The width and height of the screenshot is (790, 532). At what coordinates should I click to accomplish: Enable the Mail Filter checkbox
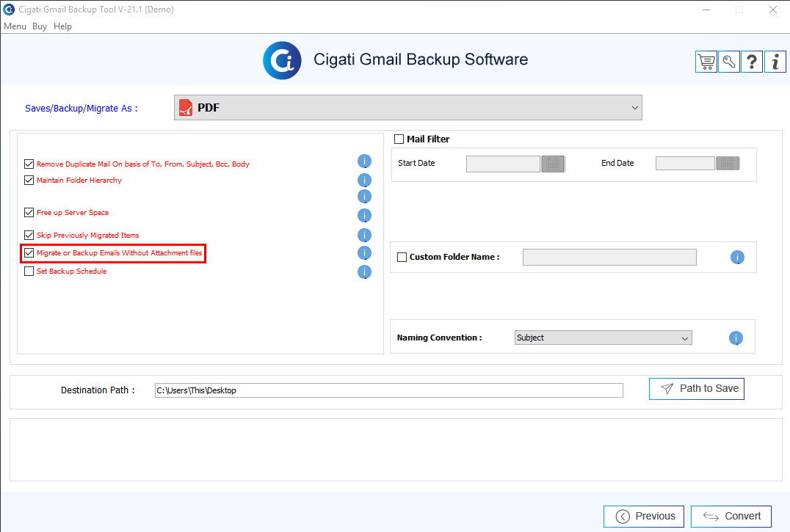[399, 139]
